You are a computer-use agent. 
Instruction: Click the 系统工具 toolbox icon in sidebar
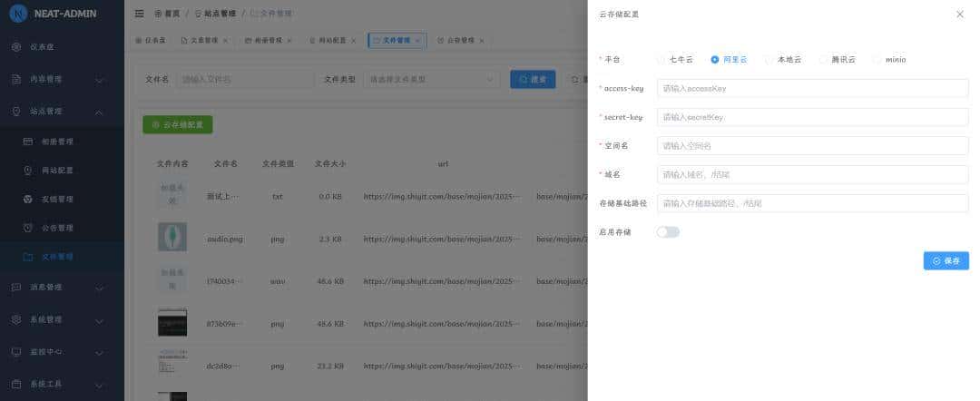tap(17, 384)
